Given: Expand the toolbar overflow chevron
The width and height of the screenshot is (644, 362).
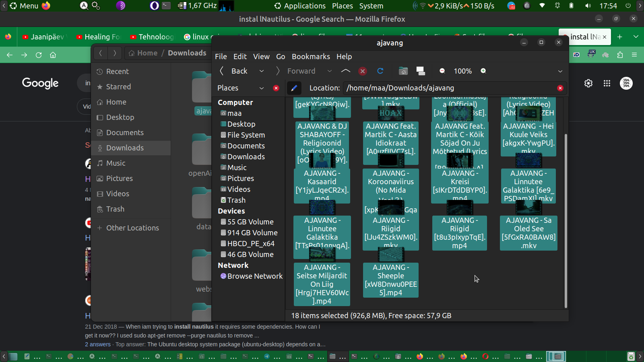Looking at the screenshot, I should click(560, 71).
